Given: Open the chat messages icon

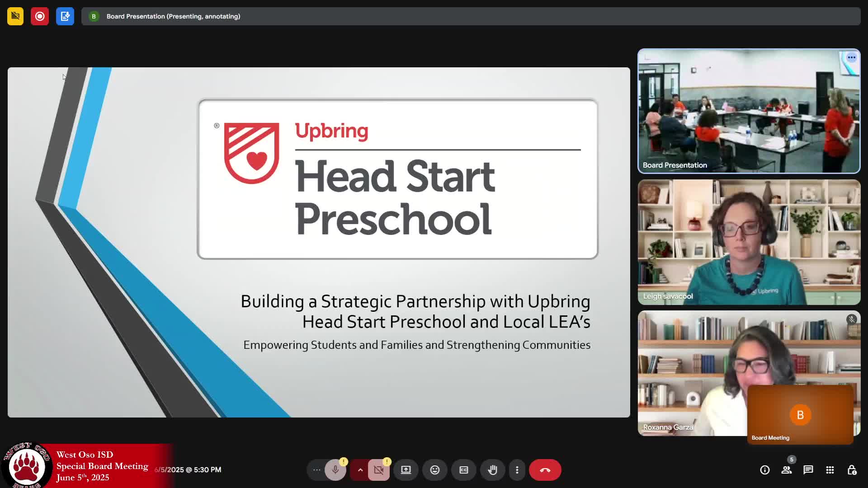Looking at the screenshot, I should click(808, 470).
